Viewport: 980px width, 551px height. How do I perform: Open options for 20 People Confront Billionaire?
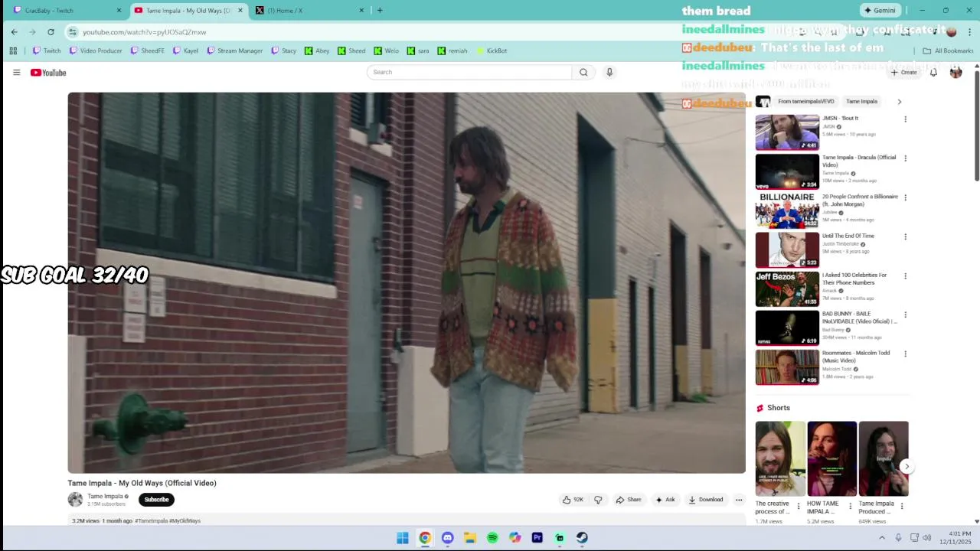(x=905, y=197)
